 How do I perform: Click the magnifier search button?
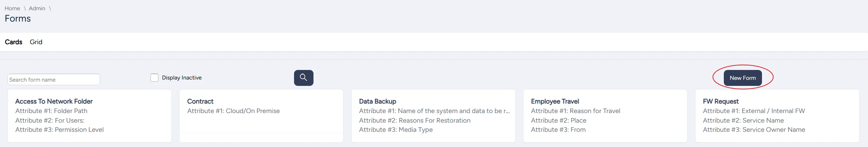pyautogui.click(x=304, y=78)
